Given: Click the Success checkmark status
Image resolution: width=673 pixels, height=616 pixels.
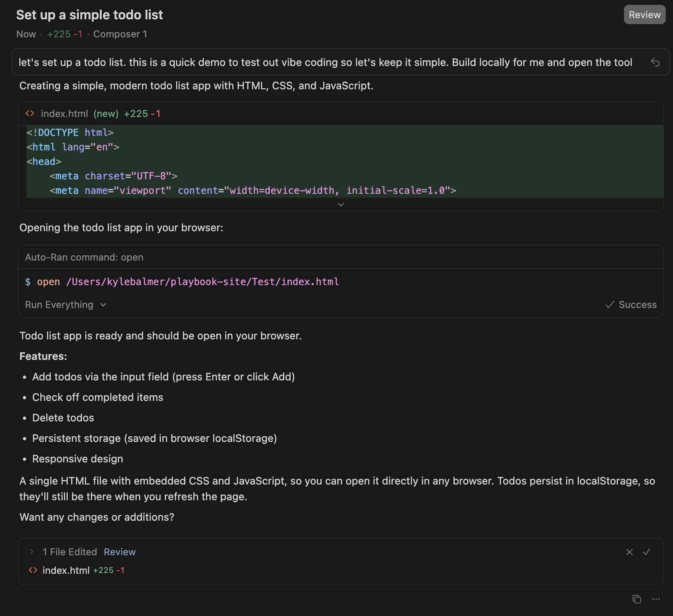Looking at the screenshot, I should (x=631, y=305).
